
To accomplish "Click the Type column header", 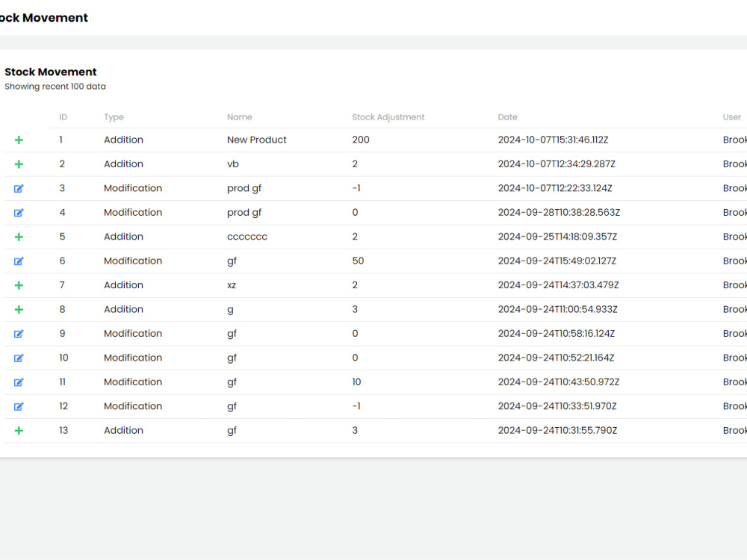I will (x=114, y=117).
